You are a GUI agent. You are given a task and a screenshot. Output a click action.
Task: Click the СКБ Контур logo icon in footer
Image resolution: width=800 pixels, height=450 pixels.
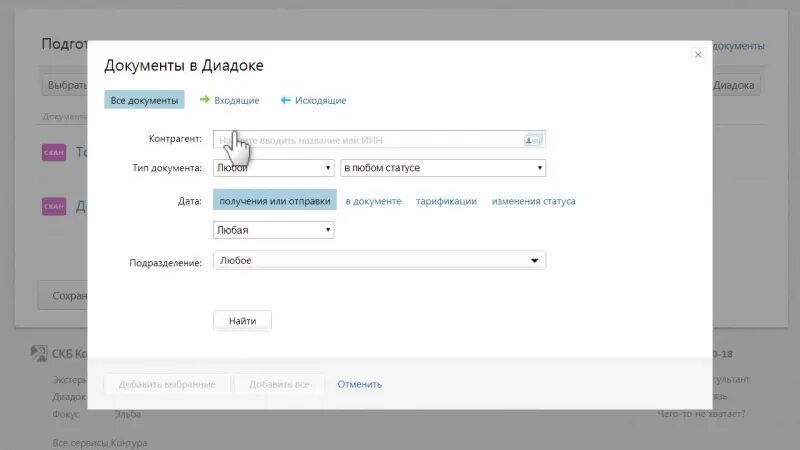click(x=39, y=353)
